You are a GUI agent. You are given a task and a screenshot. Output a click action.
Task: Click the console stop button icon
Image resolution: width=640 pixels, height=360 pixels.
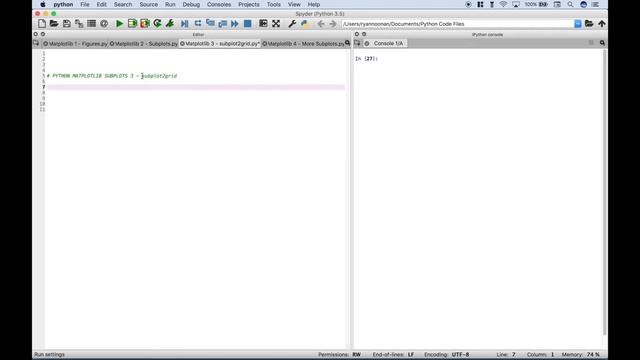coord(591,43)
